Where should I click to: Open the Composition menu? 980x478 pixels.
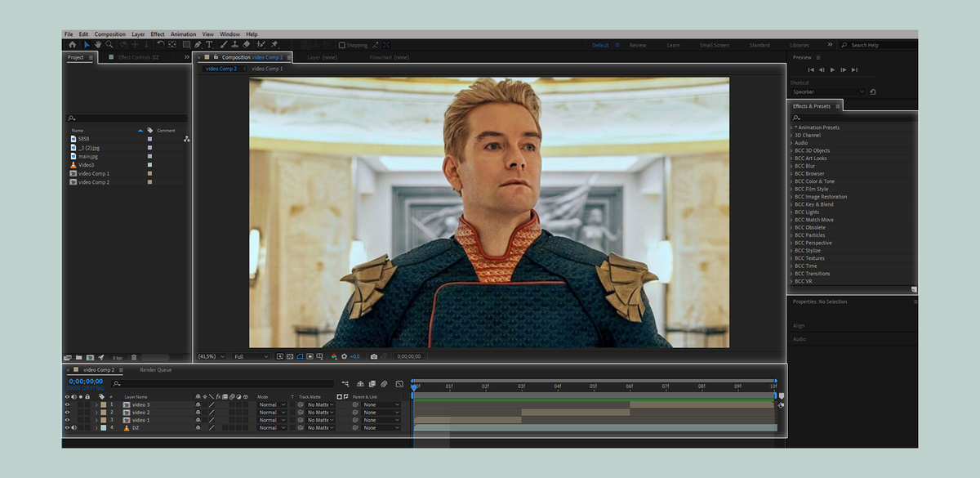coord(110,34)
